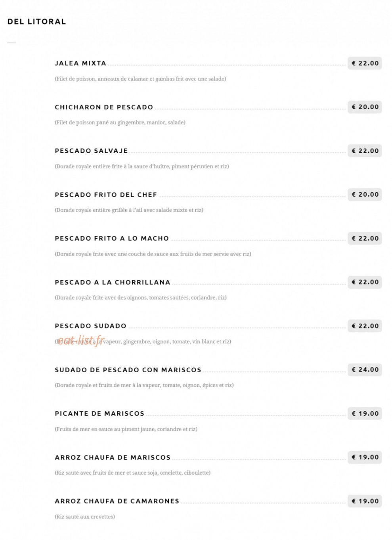Click the €24.00 price badge
392x540 pixels.
[x=365, y=370]
